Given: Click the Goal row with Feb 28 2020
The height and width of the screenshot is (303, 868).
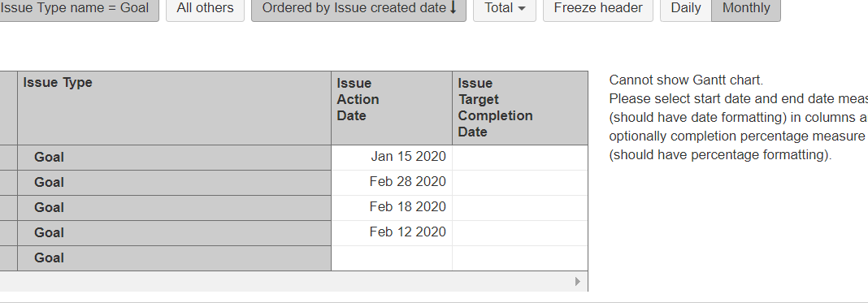Looking at the screenshot, I should (x=175, y=183).
